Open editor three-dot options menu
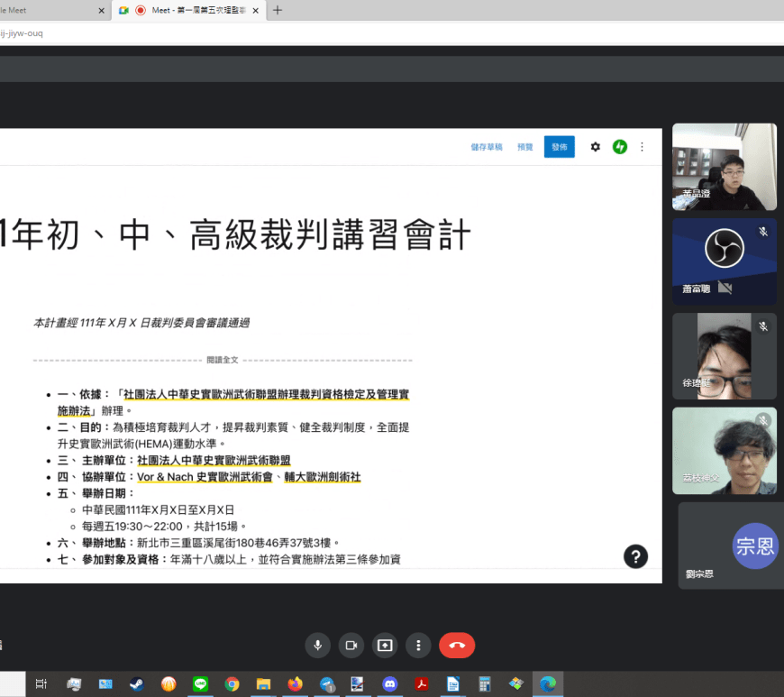Screen dimensions: 784x697 pos(642,147)
